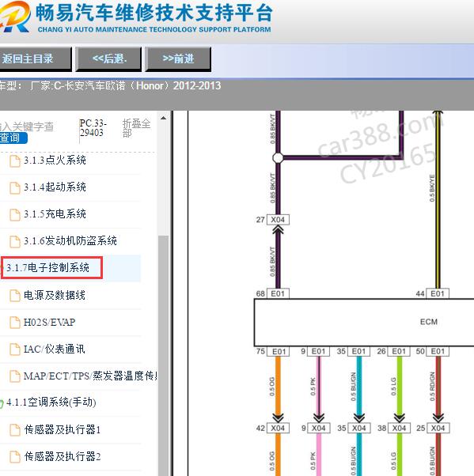Click the document icon beside 3.1.6发动机防盗系统

coord(15,242)
